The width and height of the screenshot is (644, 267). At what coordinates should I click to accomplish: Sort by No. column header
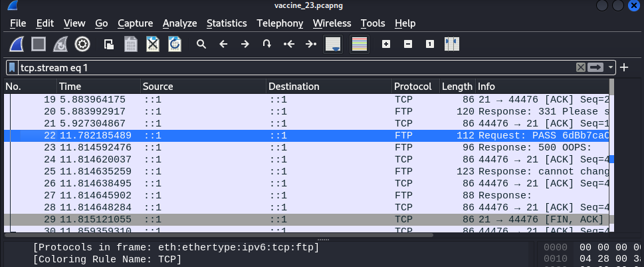coord(31,87)
